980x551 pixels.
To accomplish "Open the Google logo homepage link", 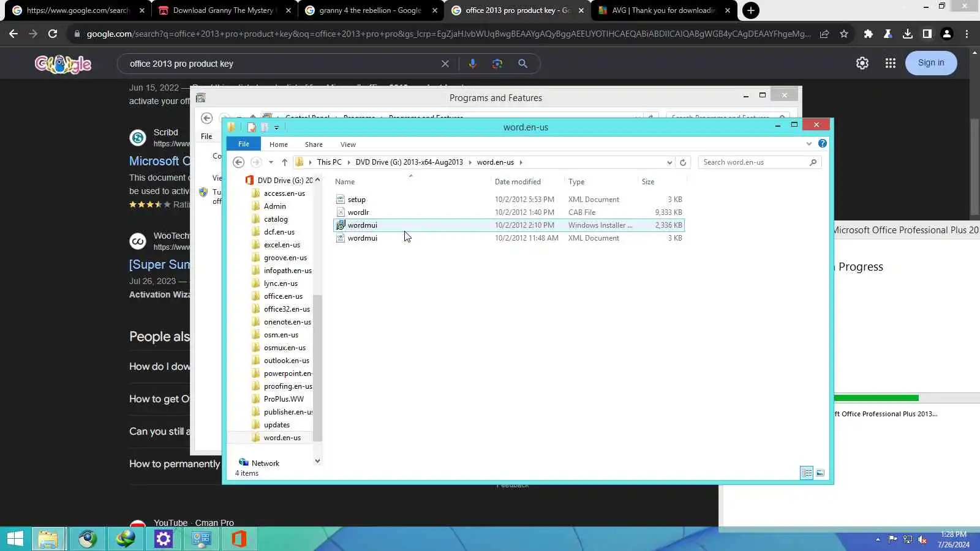I will [x=63, y=64].
